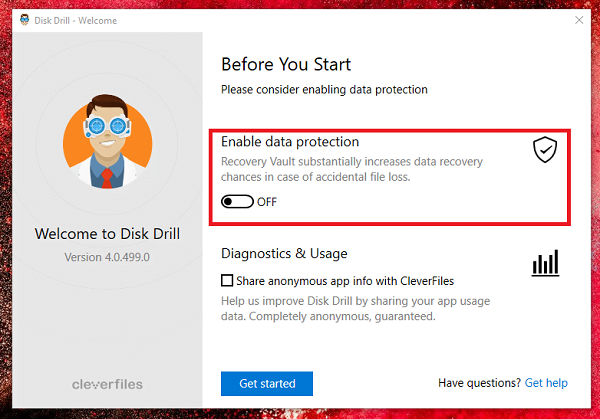
Task: Click the Diagnostics & Usage heading
Action: 284,253
